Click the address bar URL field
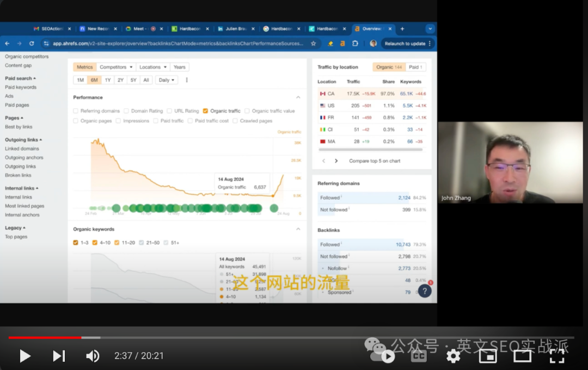This screenshot has height=370, width=588. 177,44
